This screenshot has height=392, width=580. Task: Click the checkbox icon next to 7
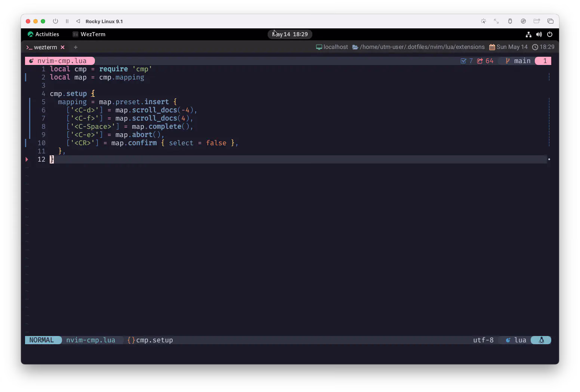click(463, 61)
